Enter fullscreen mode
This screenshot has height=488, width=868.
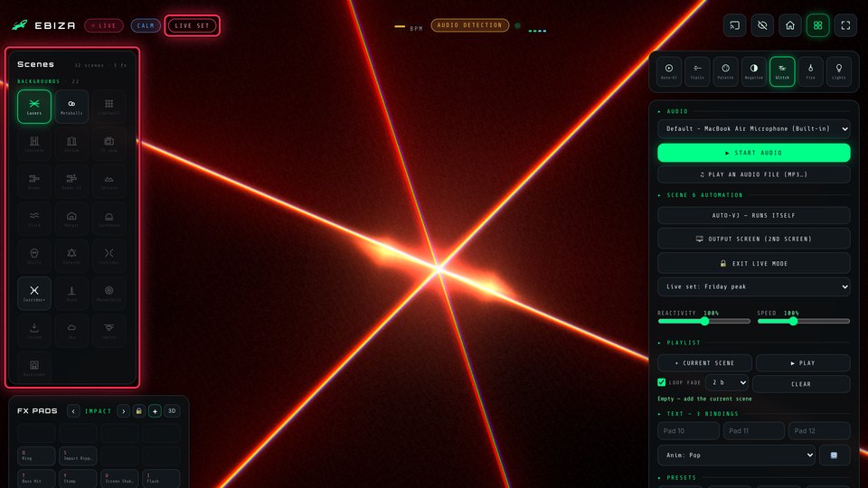845,25
